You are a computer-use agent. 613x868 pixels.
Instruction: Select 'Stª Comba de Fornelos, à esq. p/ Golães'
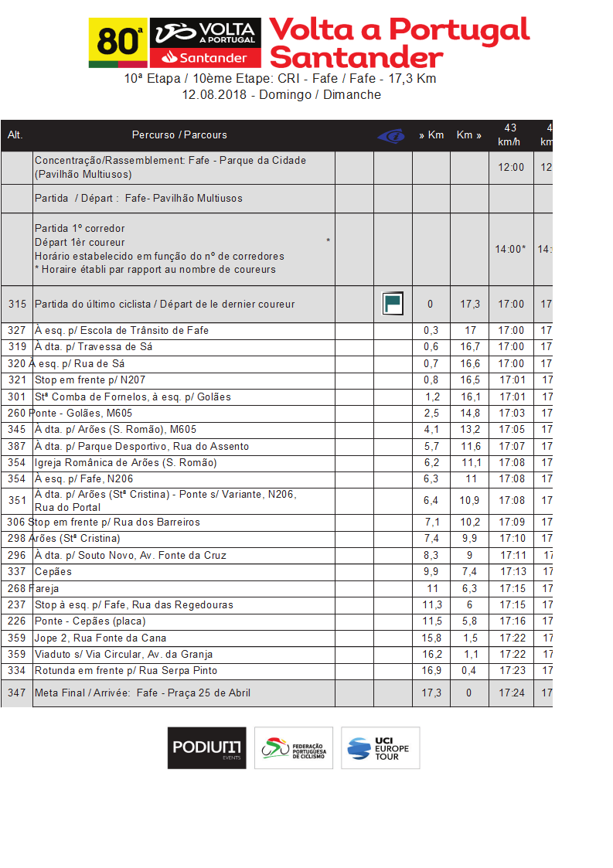[132, 397]
